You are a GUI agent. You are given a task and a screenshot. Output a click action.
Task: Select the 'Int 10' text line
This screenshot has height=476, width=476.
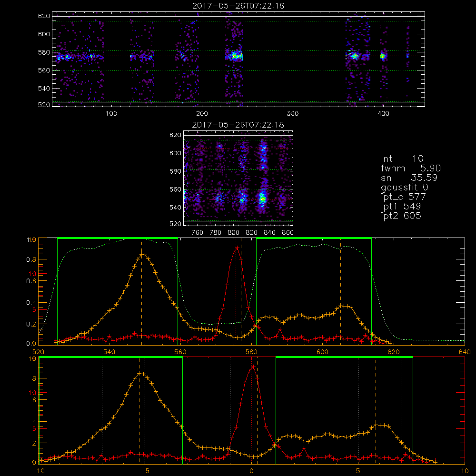pos(402,159)
